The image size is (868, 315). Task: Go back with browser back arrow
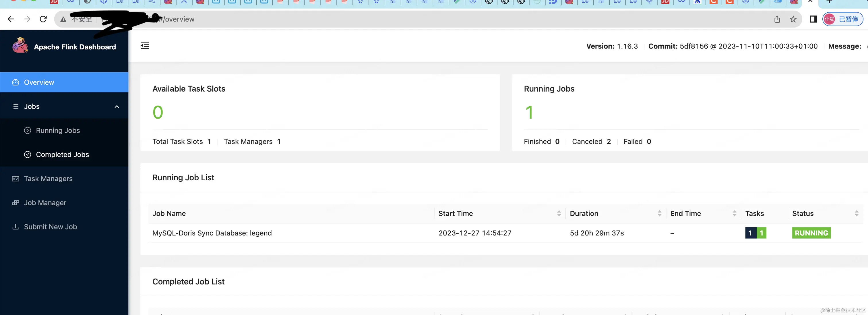point(11,19)
